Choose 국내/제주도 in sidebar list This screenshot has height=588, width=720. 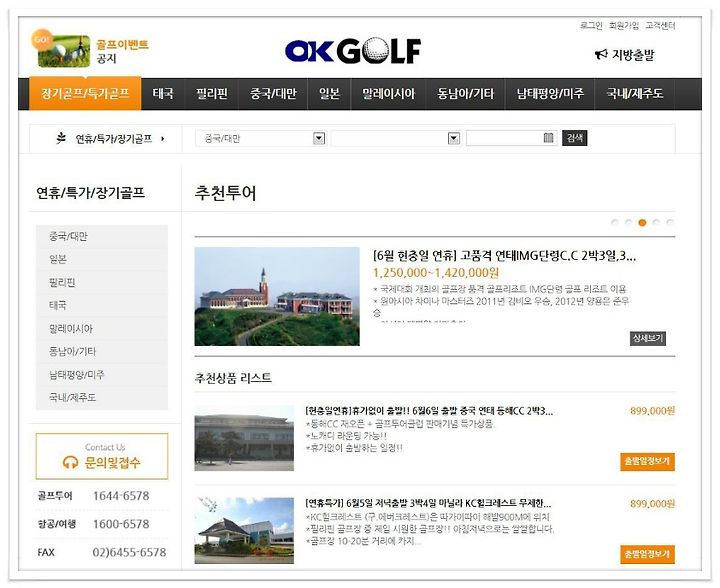(x=102, y=398)
